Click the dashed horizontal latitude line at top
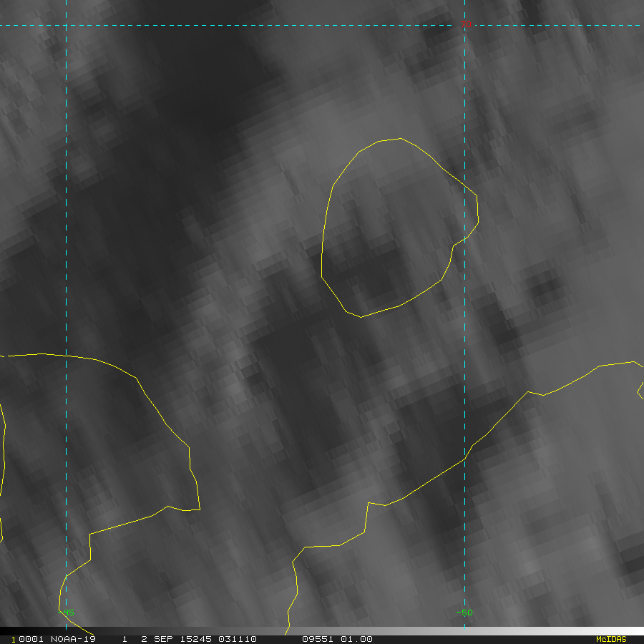 tap(215, 25)
